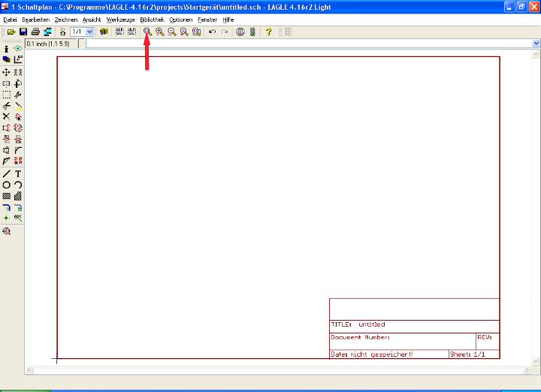This screenshot has height=392, width=541.
Task: Select the Delete (X) tool
Action: [x=7, y=116]
